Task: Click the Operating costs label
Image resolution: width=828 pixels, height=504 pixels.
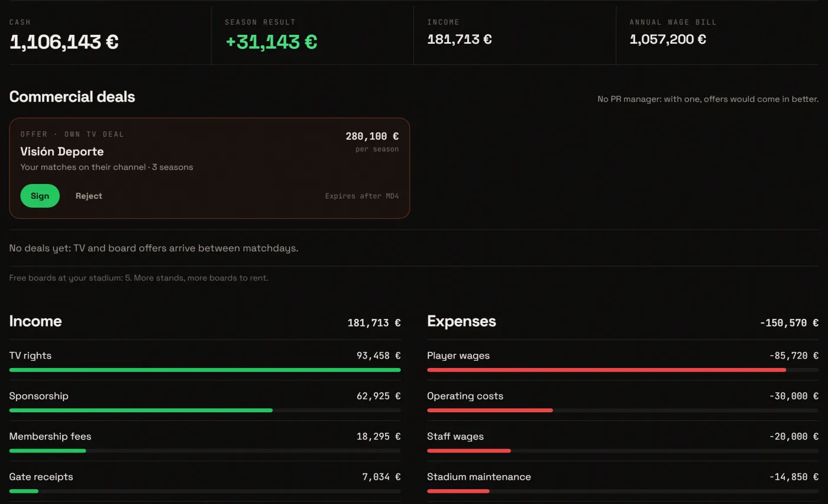Action: coord(465,396)
